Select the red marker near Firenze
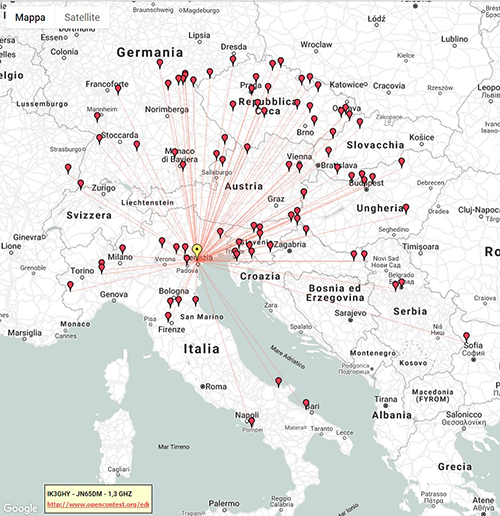Image resolution: width=500 pixels, height=516 pixels. click(168, 316)
